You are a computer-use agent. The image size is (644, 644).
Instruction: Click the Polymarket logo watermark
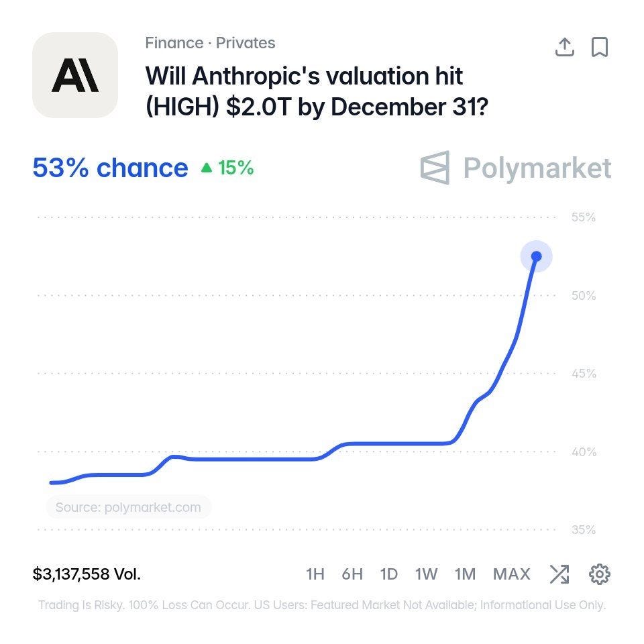pos(516,168)
